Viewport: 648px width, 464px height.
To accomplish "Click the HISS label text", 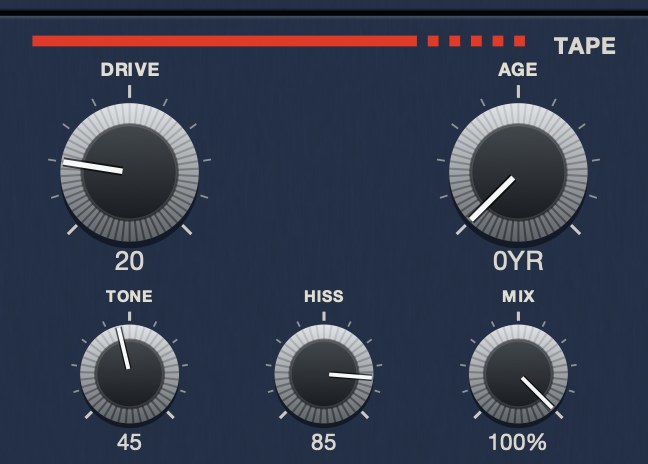I will [x=324, y=296].
